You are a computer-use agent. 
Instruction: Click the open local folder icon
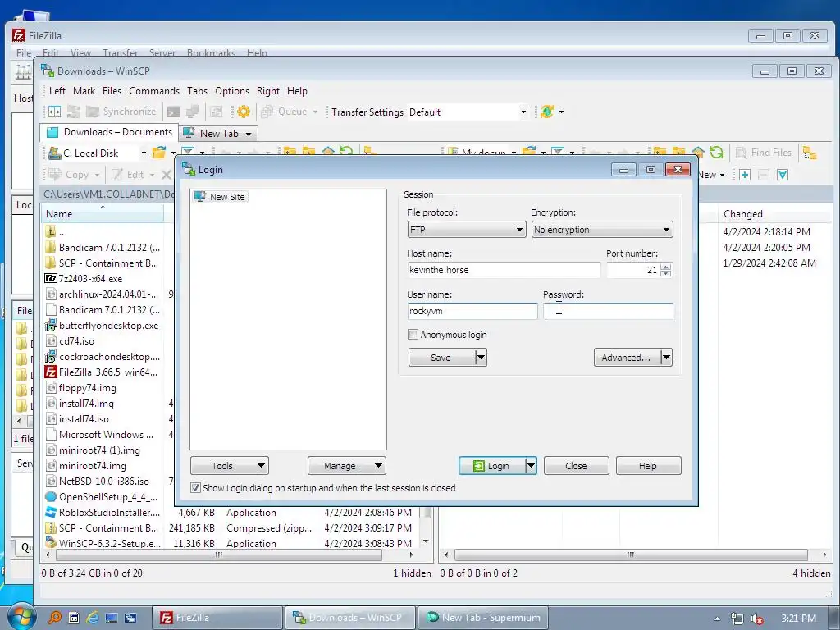click(158, 153)
